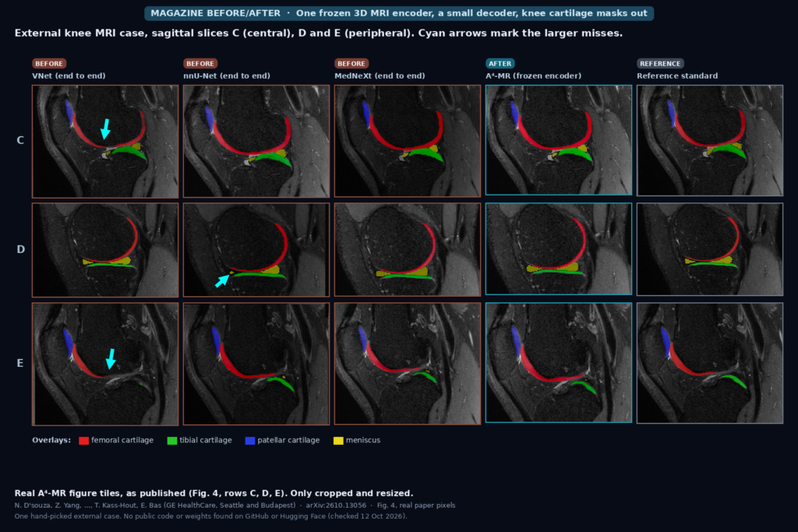Open the nnU-Net row C knee thumbnail
Viewport: 798px width, 532px height.
pyautogui.click(x=256, y=142)
